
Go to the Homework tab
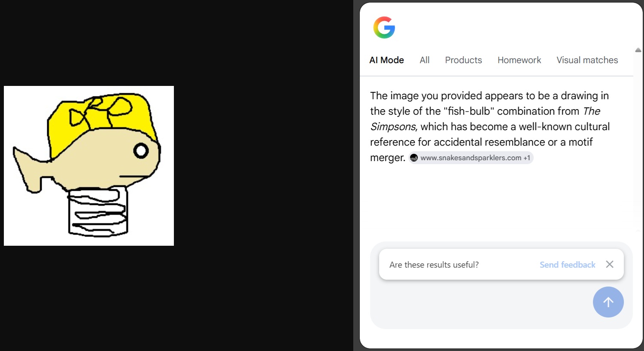pos(519,60)
